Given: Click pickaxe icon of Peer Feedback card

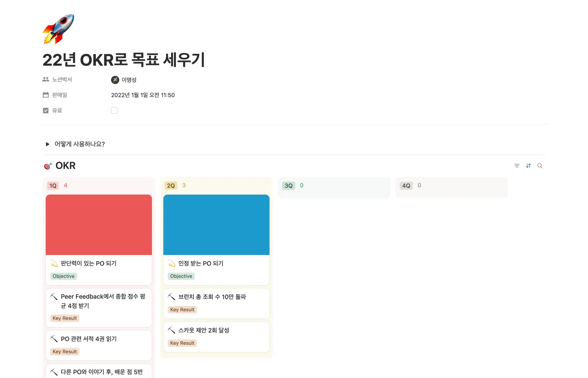Looking at the screenshot, I should pos(54,296).
